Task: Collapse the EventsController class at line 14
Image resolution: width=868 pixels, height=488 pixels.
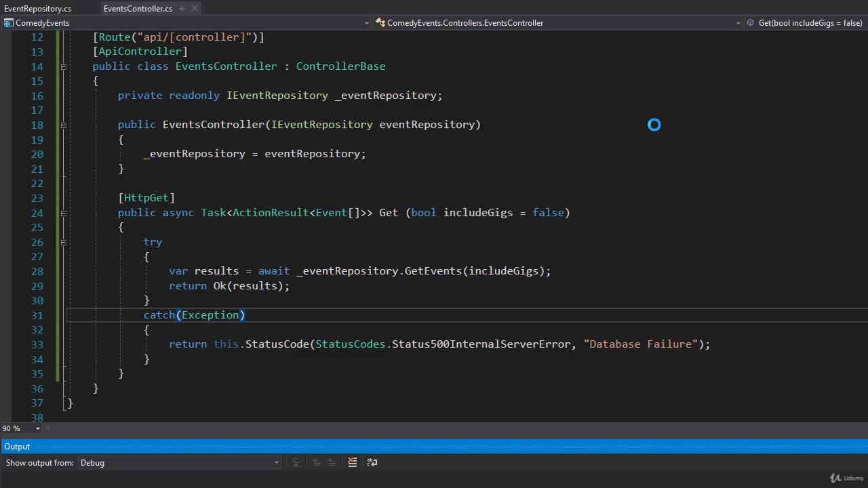Action: [63, 66]
